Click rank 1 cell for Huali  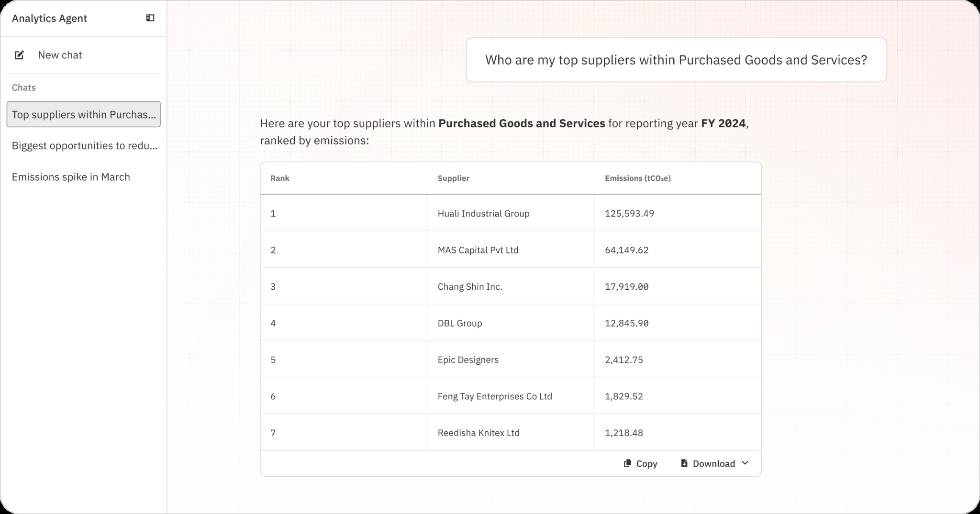(344, 213)
